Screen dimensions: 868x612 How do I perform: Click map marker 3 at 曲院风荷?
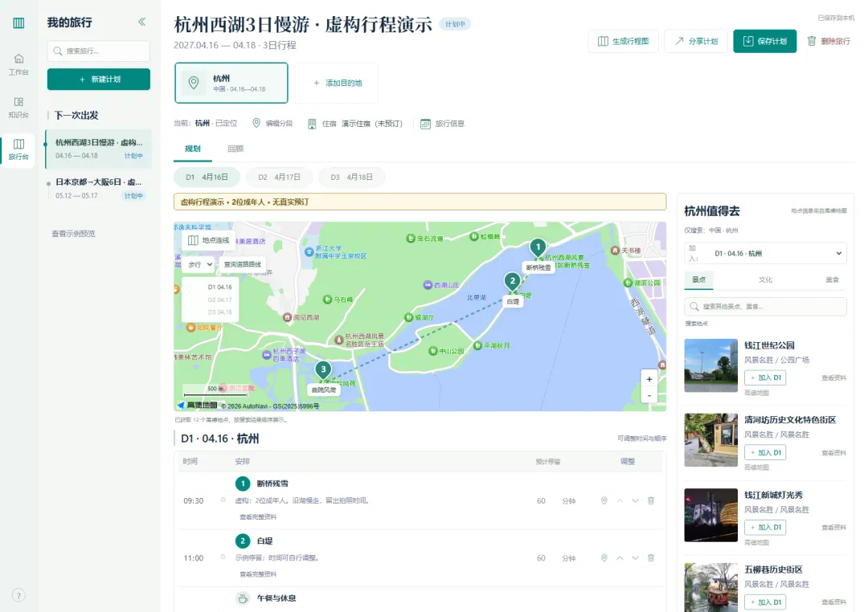pos(323,369)
